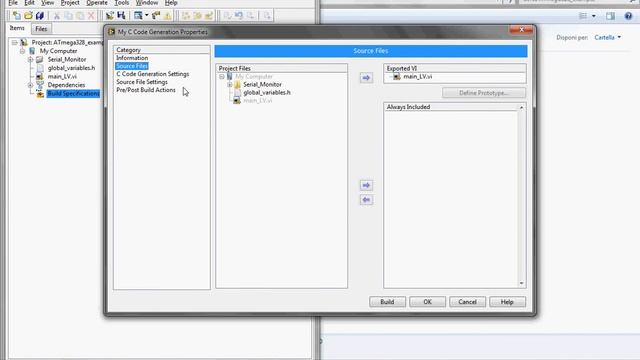Click the filter view toolbar icon
The height and width of the screenshot is (360, 640).
pos(138,16)
